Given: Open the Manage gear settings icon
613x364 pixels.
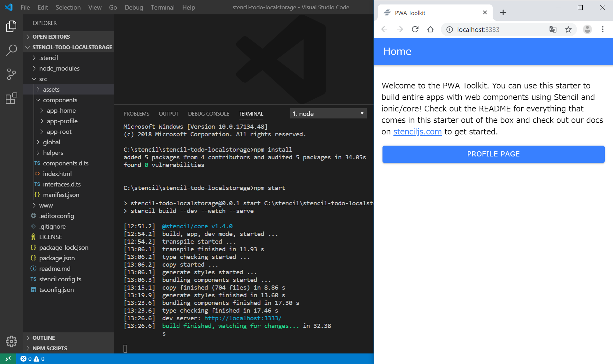Looking at the screenshot, I should (x=11, y=341).
